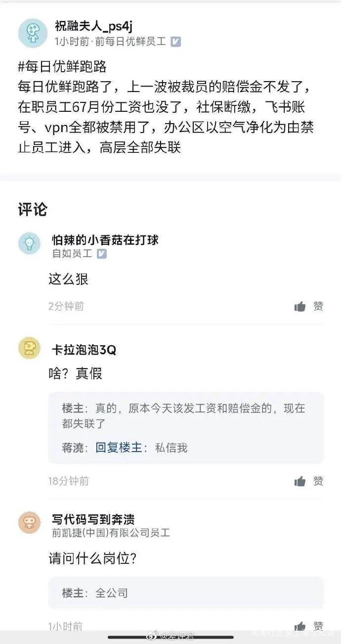Screen dimensions: 341x644
Task: Click the username 祝融夫人_ps4j
Action: coord(93,26)
